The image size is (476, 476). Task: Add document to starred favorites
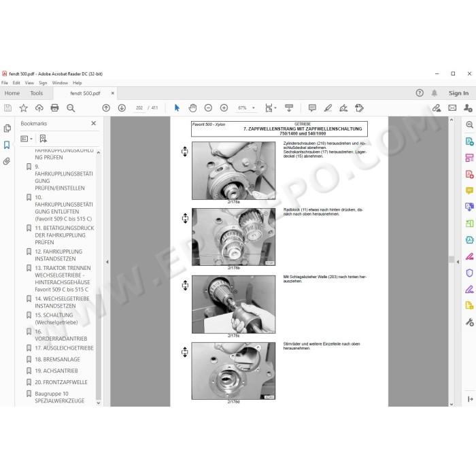(23, 107)
